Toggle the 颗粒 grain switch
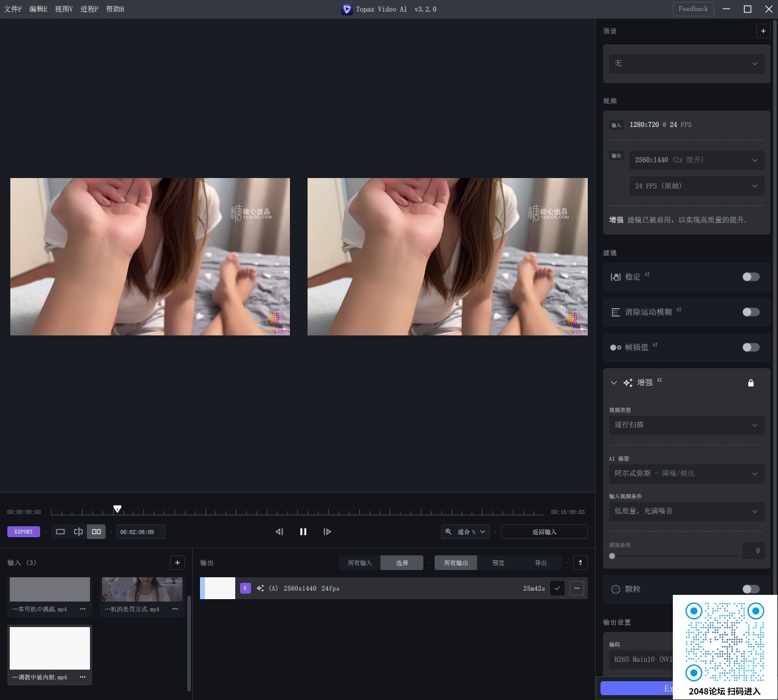This screenshot has width=778, height=700. pos(751,589)
